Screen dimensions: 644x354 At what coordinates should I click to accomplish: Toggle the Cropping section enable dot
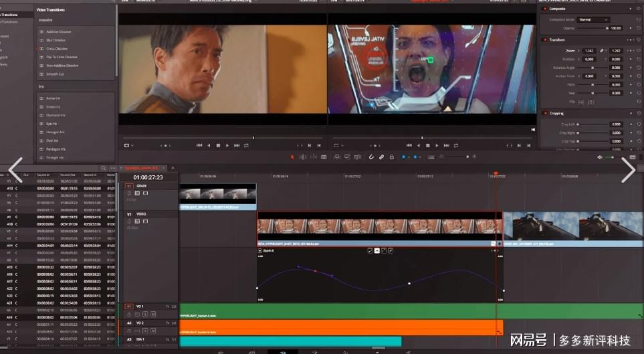(x=545, y=113)
